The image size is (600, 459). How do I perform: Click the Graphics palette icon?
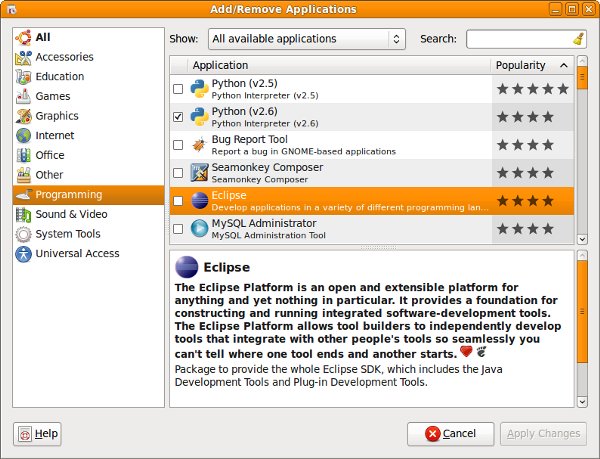tap(23, 116)
